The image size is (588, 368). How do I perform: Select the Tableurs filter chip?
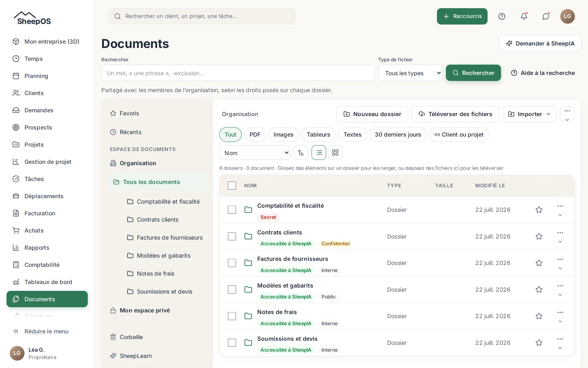(x=318, y=134)
